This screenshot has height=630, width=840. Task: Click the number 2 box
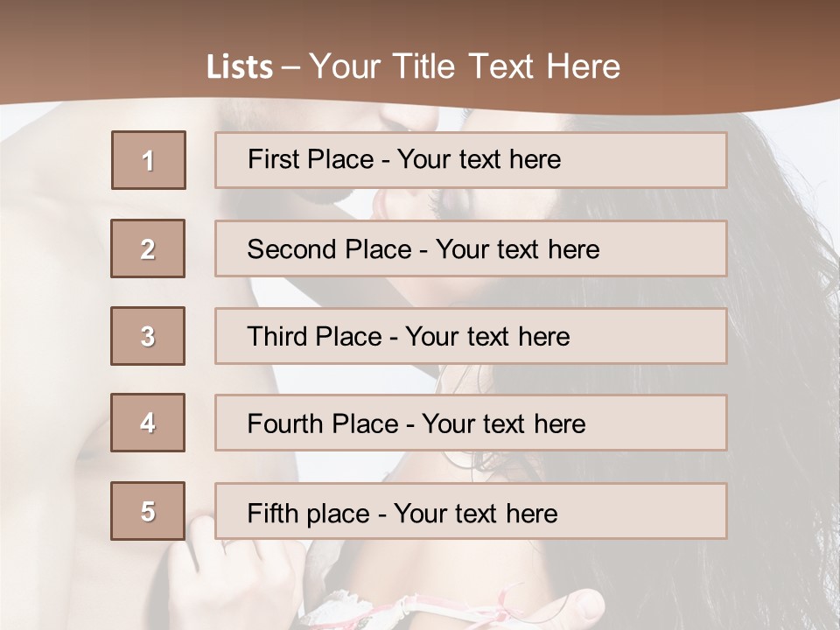pos(148,248)
